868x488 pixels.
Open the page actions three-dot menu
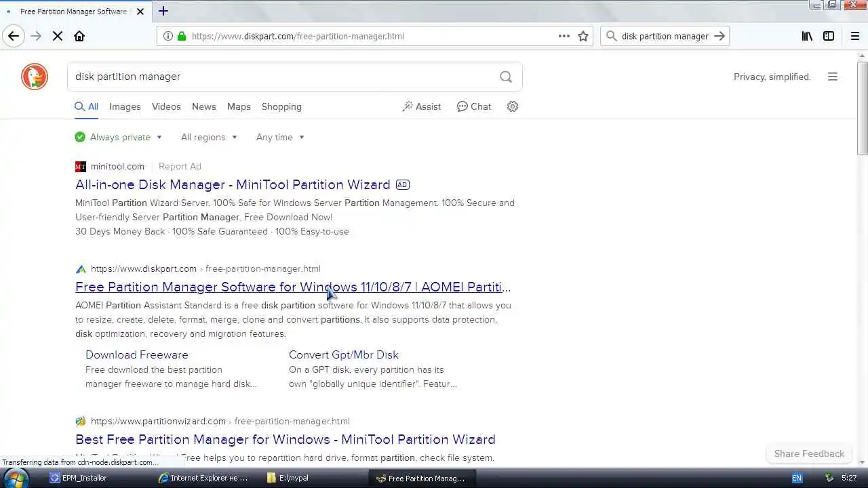[564, 36]
